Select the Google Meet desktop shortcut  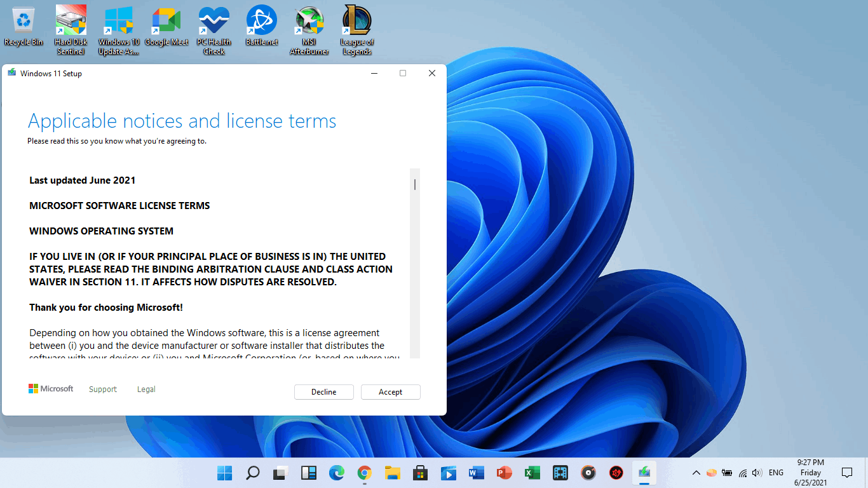pyautogui.click(x=166, y=27)
